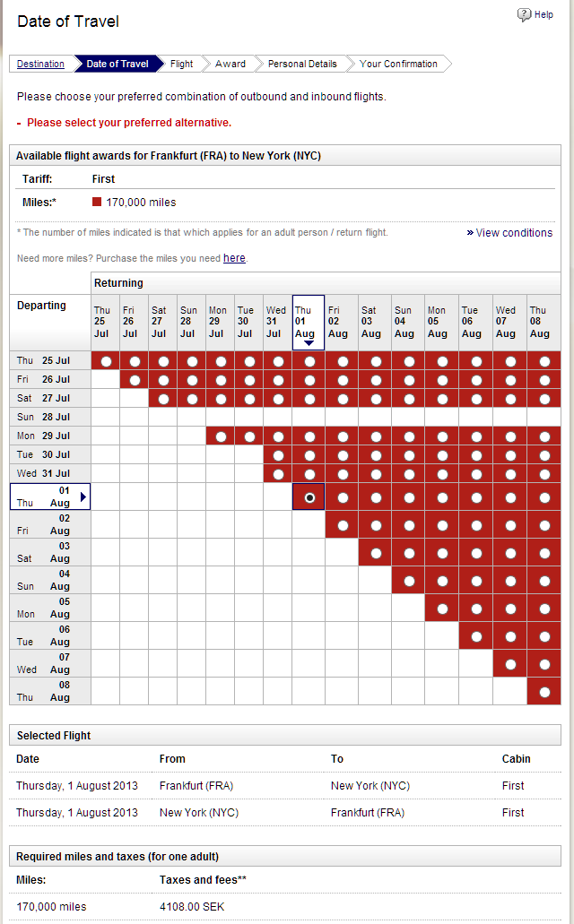This screenshot has height=924, width=574.
Task: Select depart Thu 25 Jul, return Thu 25 Jul
Action: [x=106, y=361]
